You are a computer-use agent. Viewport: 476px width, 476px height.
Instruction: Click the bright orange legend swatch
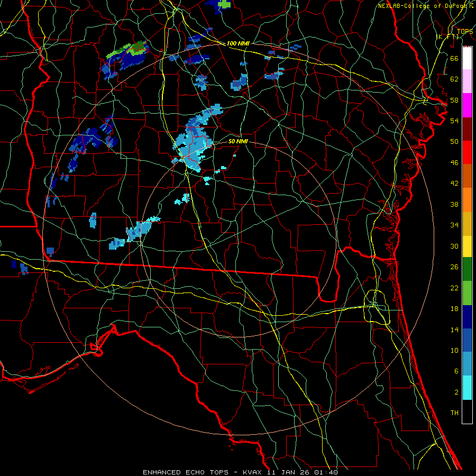pyautogui.click(x=467, y=200)
